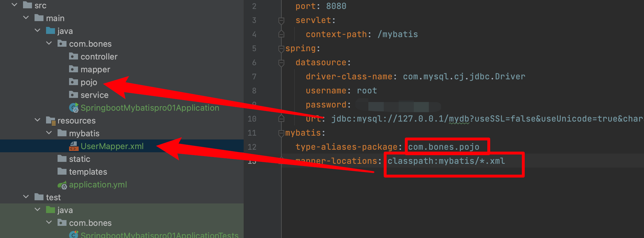Select the templates folder
The width and height of the screenshot is (644, 238).
88,172
